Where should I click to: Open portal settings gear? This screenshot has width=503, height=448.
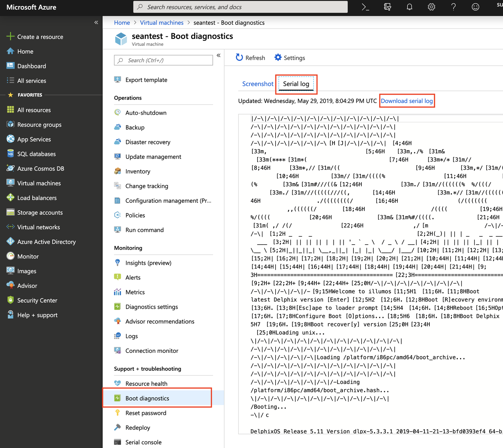(x=431, y=7)
